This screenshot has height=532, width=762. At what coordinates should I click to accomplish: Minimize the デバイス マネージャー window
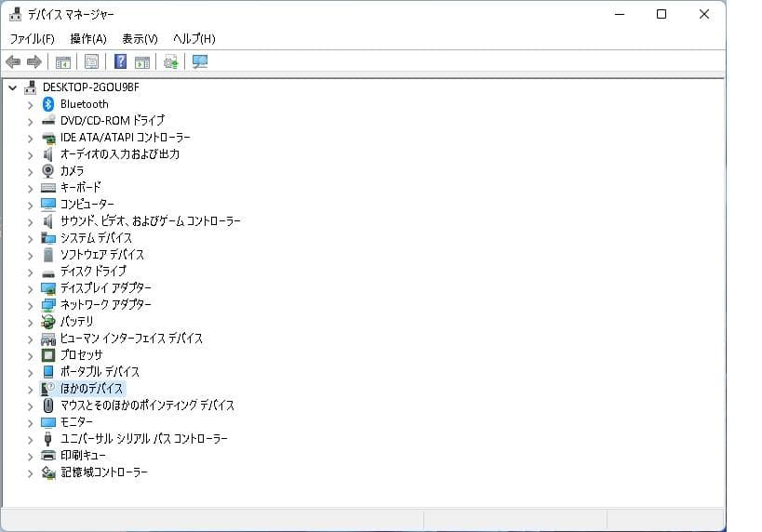click(620, 14)
